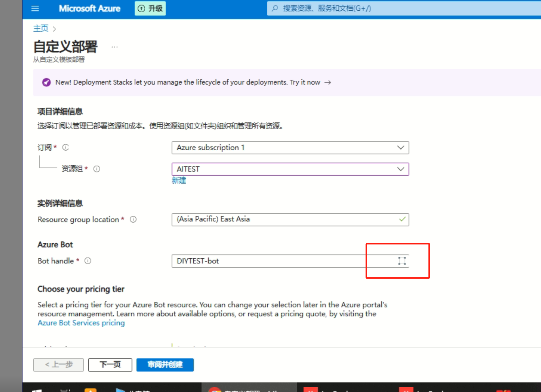Click the Azure Bot section heading

55,245
